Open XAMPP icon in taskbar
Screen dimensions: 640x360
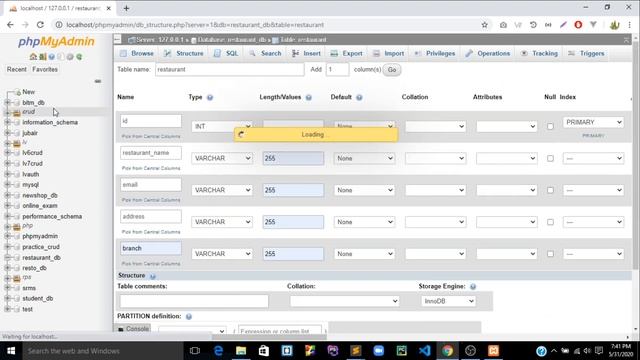tap(493, 351)
